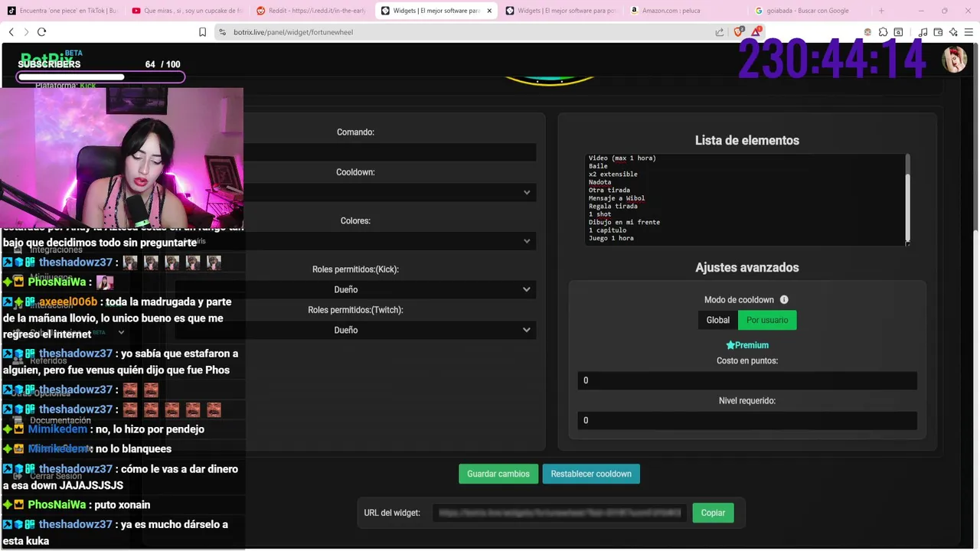980x551 pixels.
Task: Click 'Regala tirada' line in list
Action: click(612, 206)
